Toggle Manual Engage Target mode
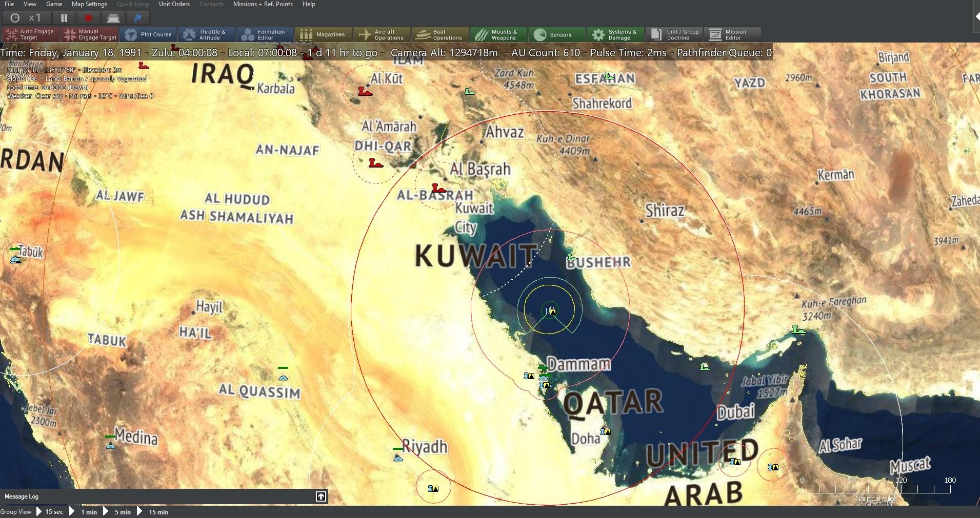 click(89, 34)
